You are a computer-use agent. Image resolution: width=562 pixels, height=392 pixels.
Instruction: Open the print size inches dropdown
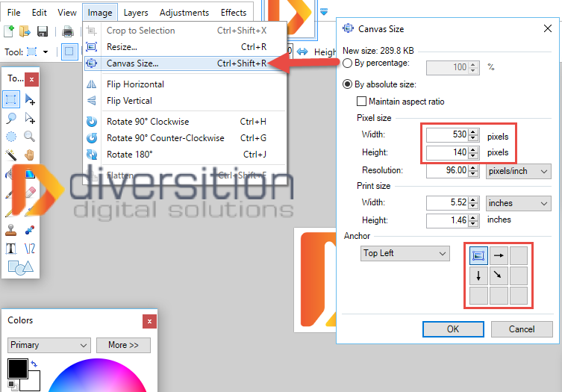tap(518, 203)
